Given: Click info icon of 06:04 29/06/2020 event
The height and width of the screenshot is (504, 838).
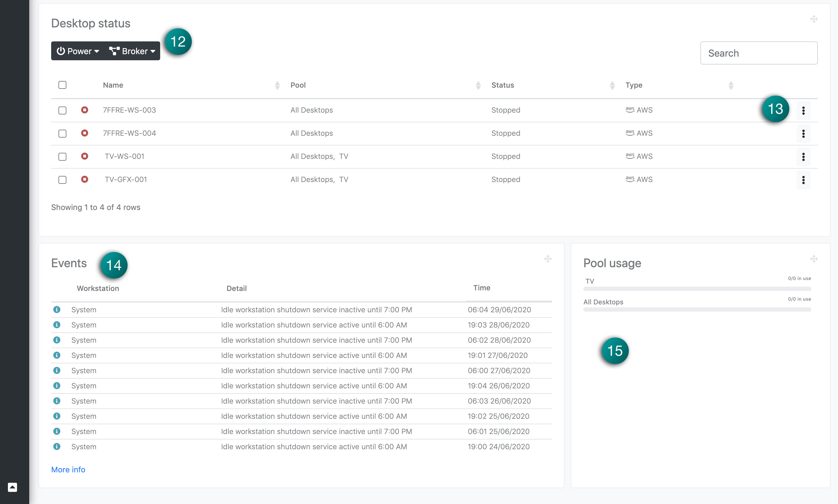Looking at the screenshot, I should click(x=57, y=310).
